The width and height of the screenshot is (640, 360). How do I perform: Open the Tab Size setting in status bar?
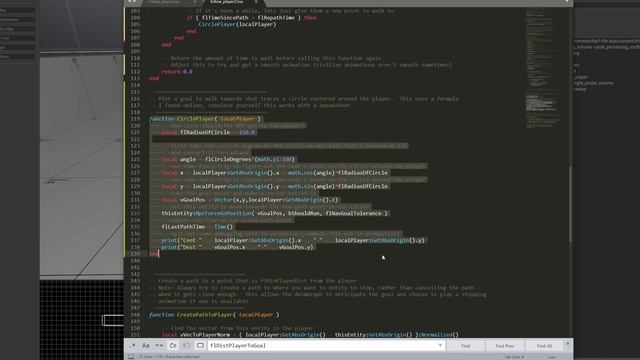pyautogui.click(x=514, y=357)
